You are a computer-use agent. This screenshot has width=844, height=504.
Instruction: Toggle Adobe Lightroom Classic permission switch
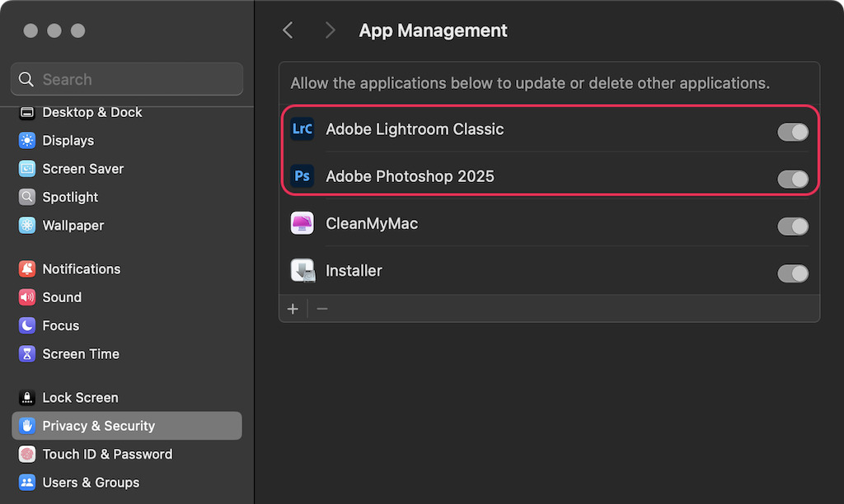(792, 132)
